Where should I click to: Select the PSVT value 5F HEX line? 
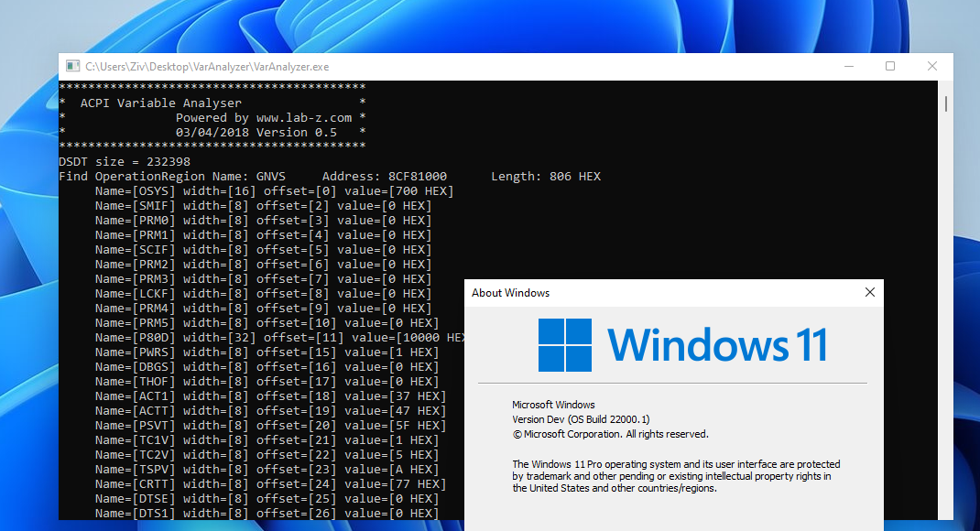point(270,426)
